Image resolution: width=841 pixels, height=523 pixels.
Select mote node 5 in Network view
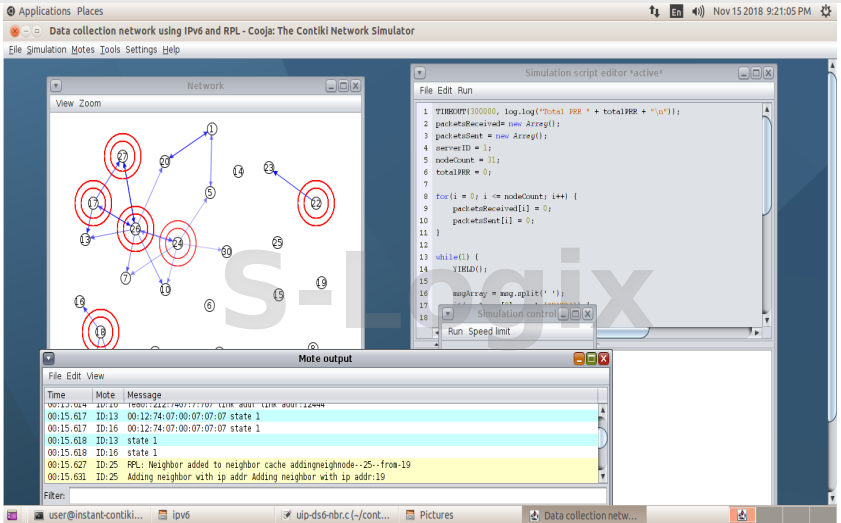tap(210, 192)
